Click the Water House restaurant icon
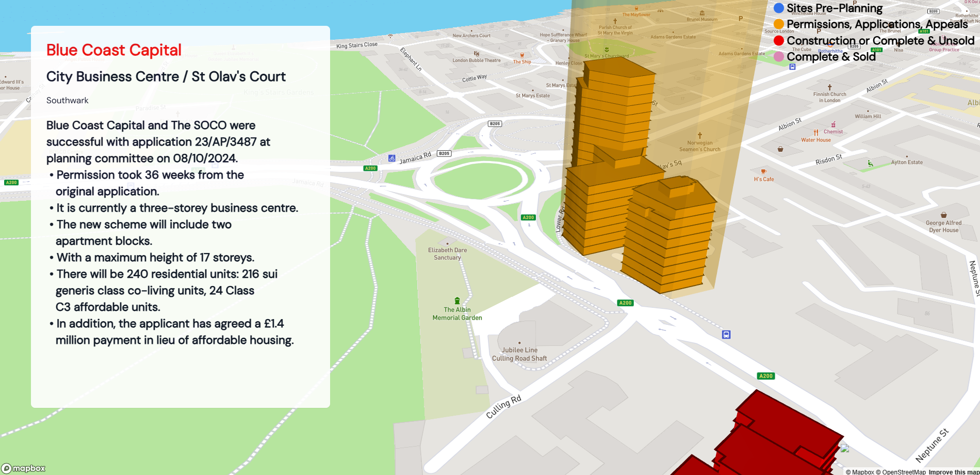The height and width of the screenshot is (475, 980). [x=816, y=132]
